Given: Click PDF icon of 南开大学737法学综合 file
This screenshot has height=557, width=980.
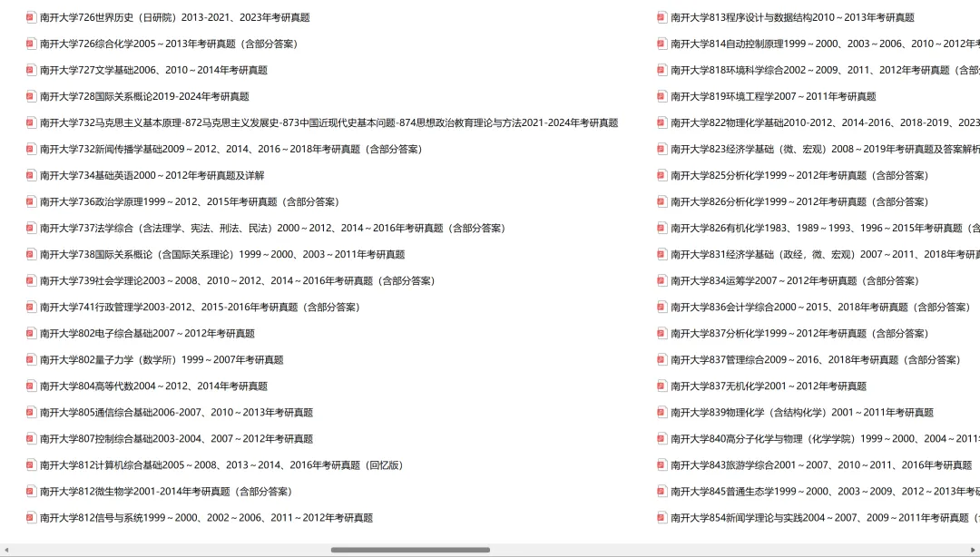Looking at the screenshot, I should (31, 229).
